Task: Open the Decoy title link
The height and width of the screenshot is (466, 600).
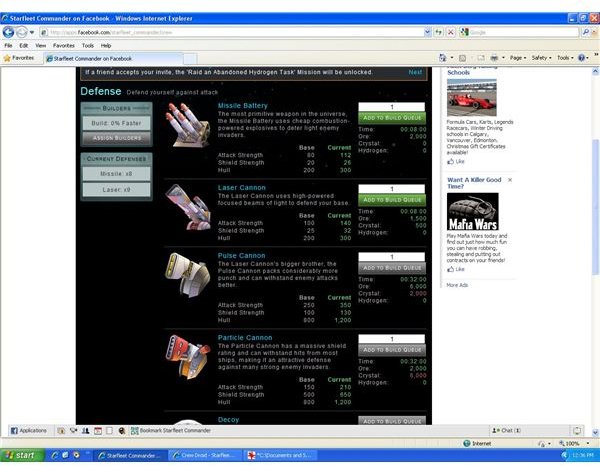Action: 228,420
